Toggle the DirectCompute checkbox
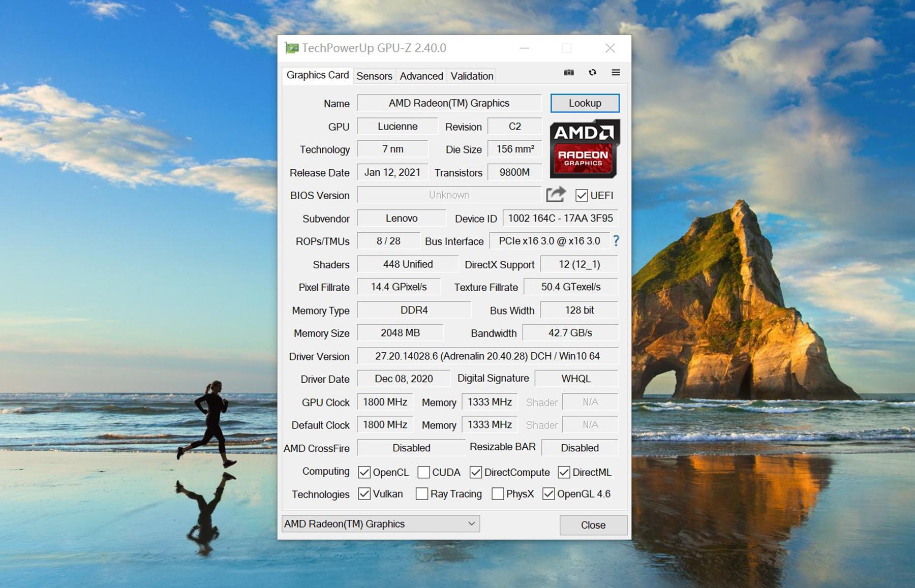 tap(475, 472)
